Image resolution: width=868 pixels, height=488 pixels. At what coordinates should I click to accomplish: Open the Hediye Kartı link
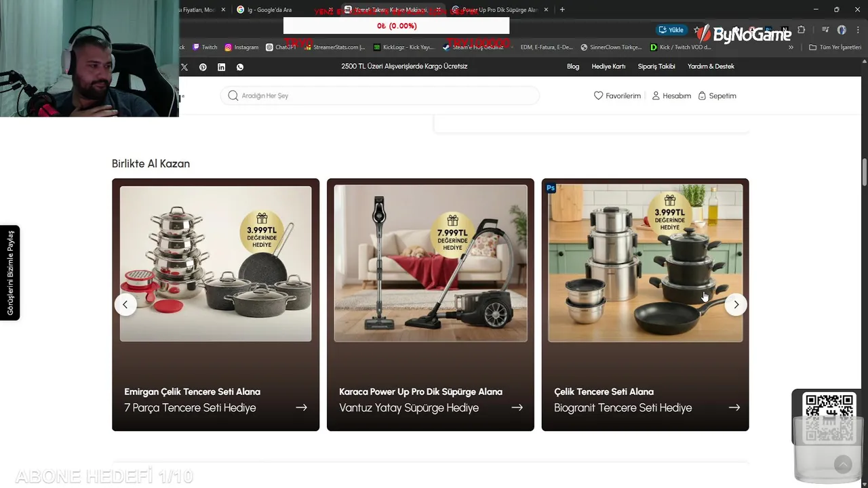(x=608, y=66)
